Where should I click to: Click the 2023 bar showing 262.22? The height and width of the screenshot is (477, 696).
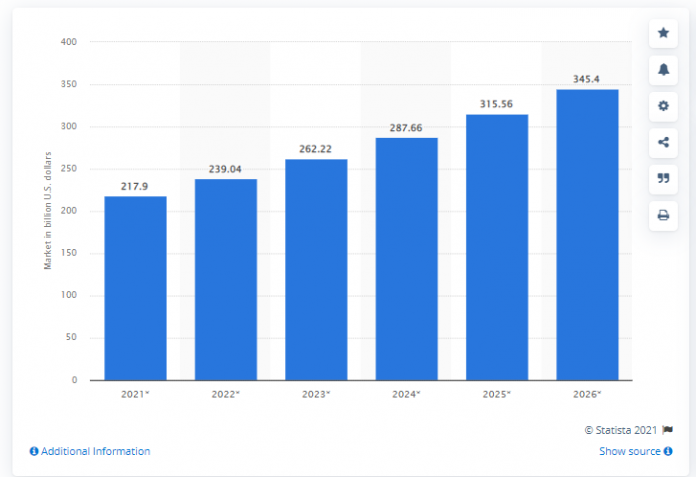pyautogui.click(x=316, y=269)
